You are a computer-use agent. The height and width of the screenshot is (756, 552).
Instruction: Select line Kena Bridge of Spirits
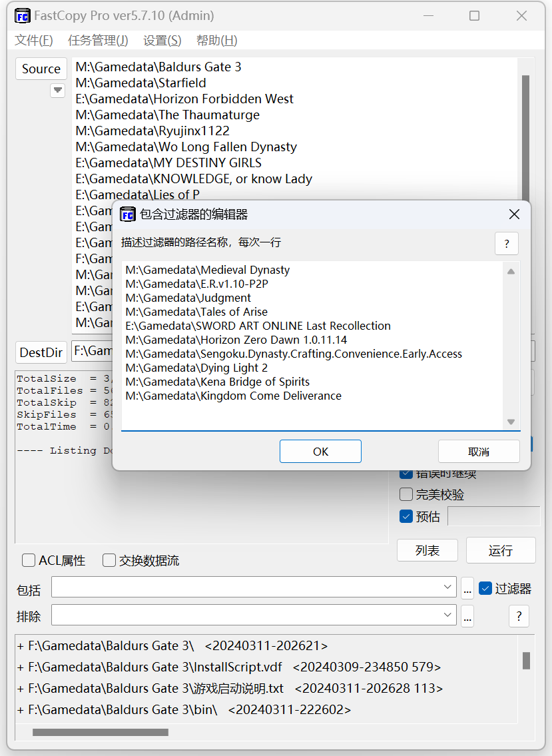coord(218,382)
